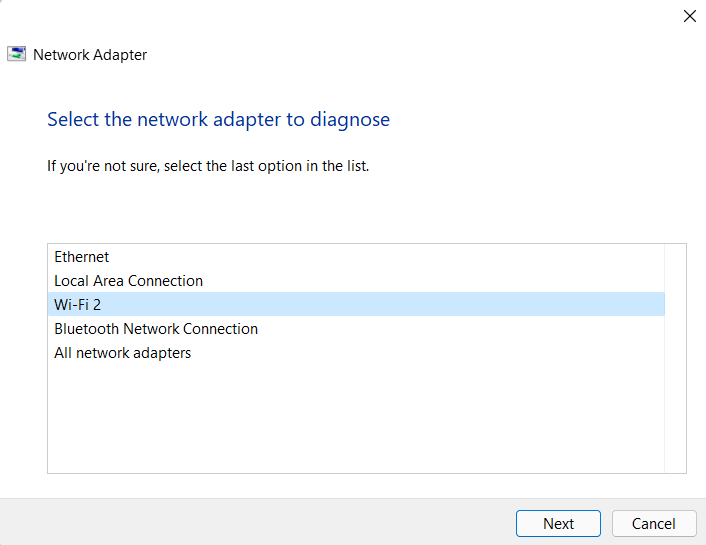Click blank row space right of Ethernet
Image resolution: width=706 pixels, height=545 pixels.
[x=400, y=257]
